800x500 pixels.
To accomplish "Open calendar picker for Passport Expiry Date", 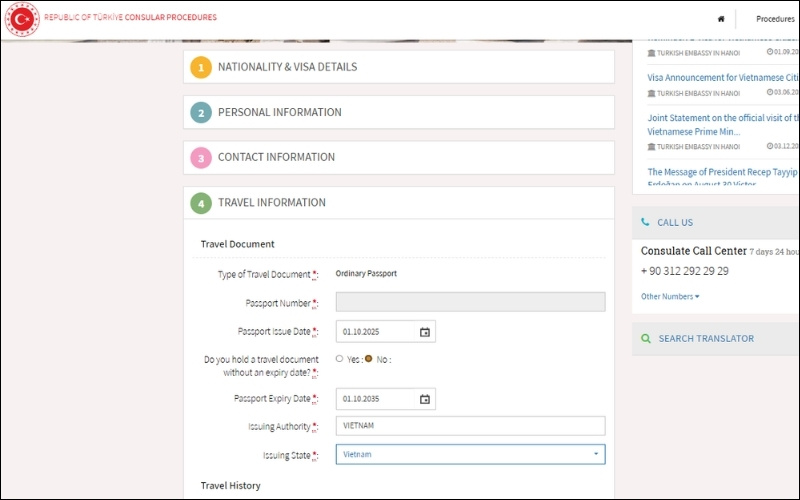I will 424,399.
